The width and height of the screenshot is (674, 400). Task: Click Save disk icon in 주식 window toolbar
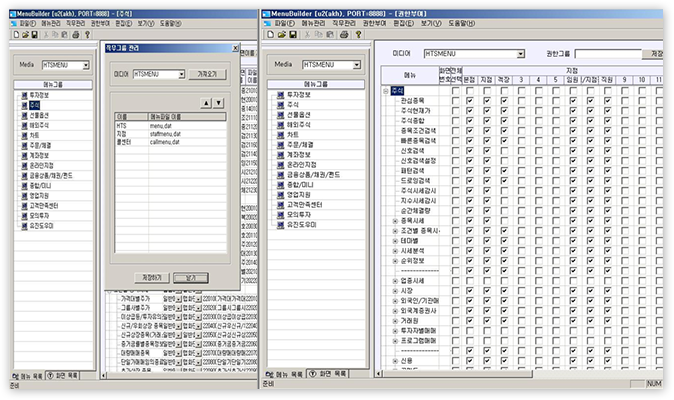pos(34,35)
